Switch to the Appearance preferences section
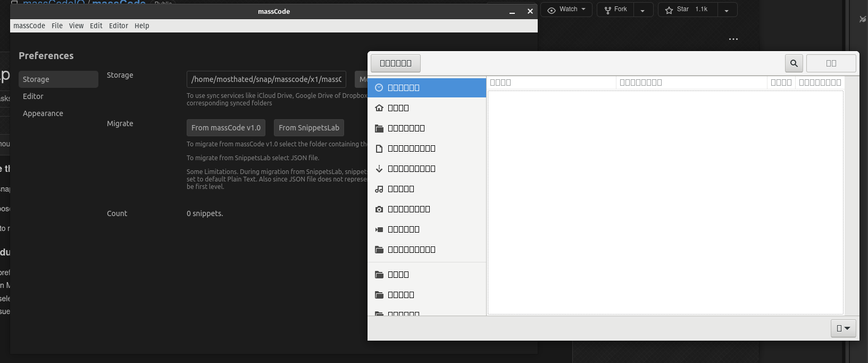This screenshot has width=868, height=363. pyautogui.click(x=43, y=113)
